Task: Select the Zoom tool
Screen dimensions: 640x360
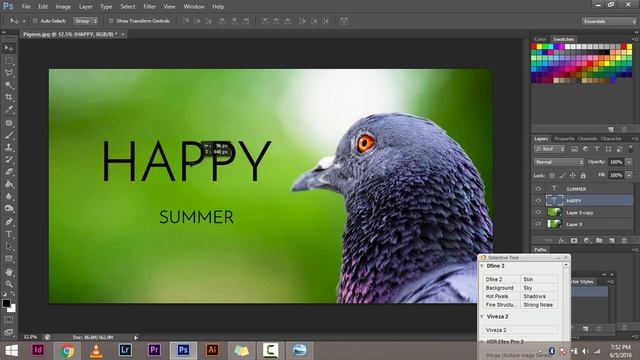Action: point(9,284)
